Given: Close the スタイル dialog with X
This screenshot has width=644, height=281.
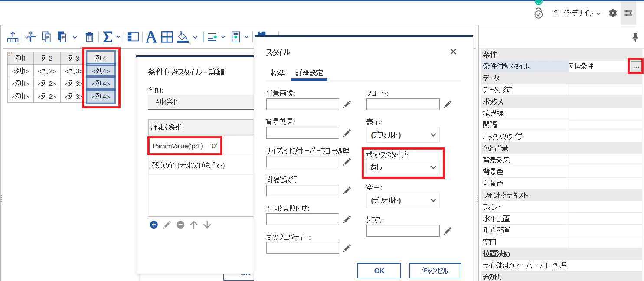Looking at the screenshot, I should click(453, 52).
